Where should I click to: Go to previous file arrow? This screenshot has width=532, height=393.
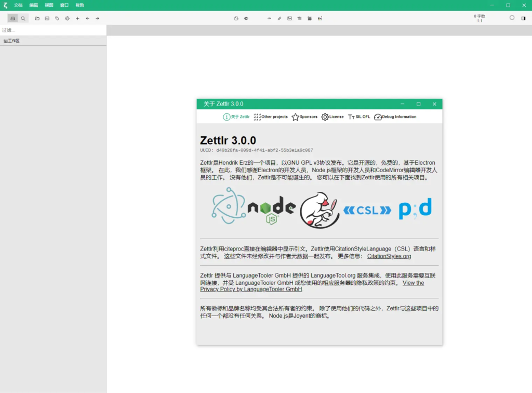click(x=87, y=18)
